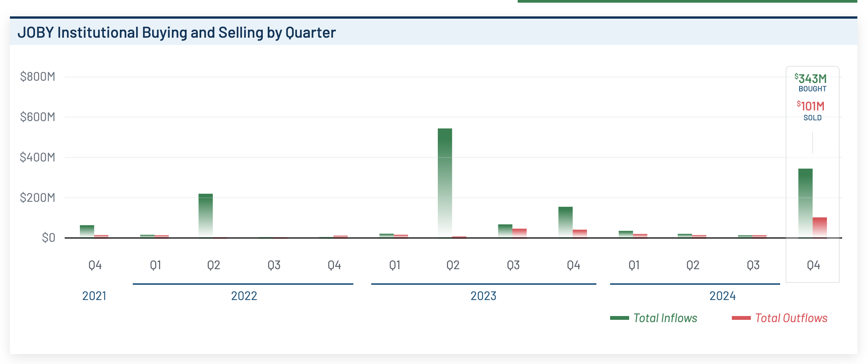Click the Q2 label under 2022
This screenshot has width=868, height=364.
click(214, 265)
